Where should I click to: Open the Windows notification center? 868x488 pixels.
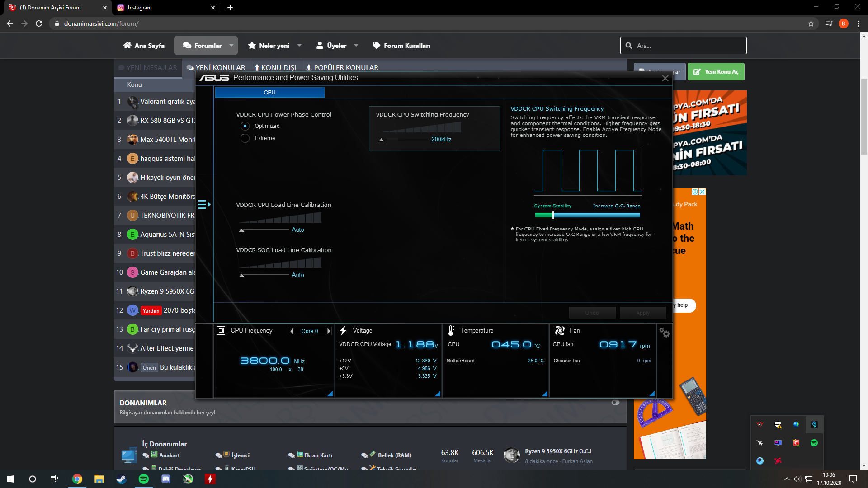point(853,479)
